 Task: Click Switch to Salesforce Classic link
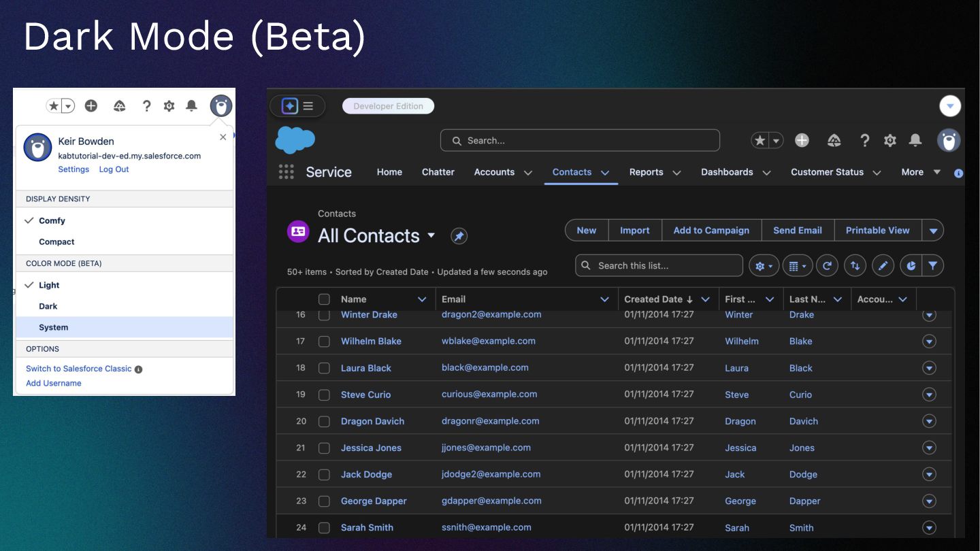pos(79,369)
